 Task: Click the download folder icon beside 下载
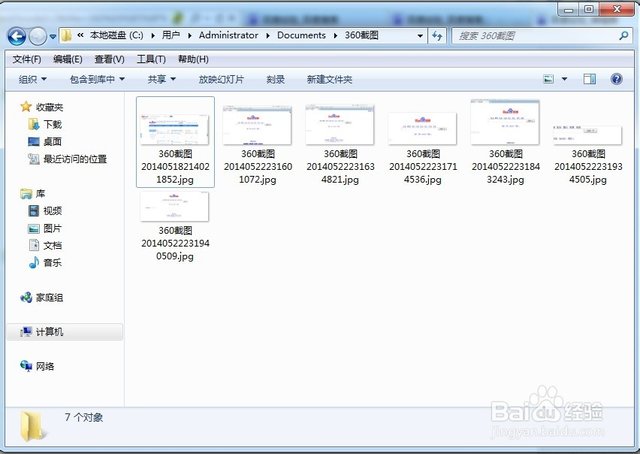(34, 124)
